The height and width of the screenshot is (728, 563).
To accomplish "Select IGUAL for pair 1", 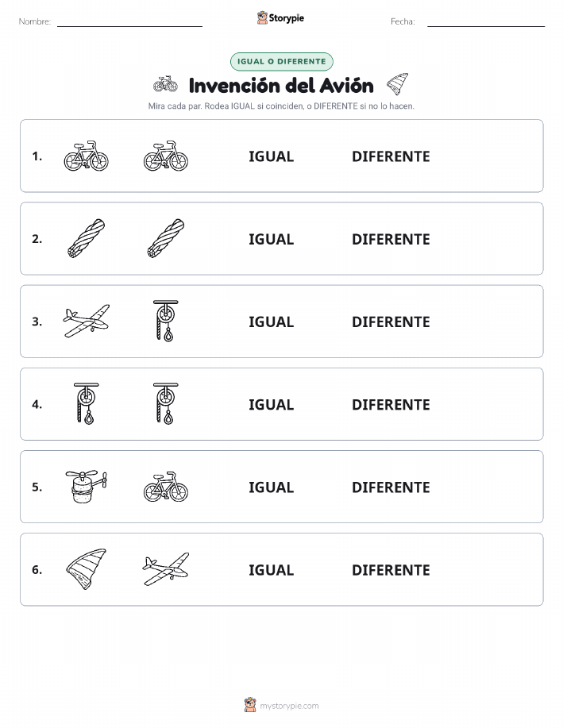I will (x=272, y=156).
